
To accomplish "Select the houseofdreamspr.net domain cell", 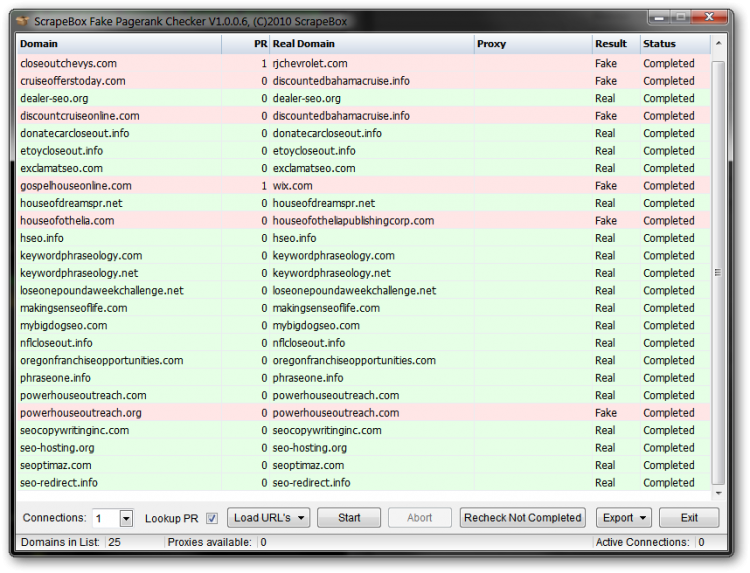I will click(119, 203).
